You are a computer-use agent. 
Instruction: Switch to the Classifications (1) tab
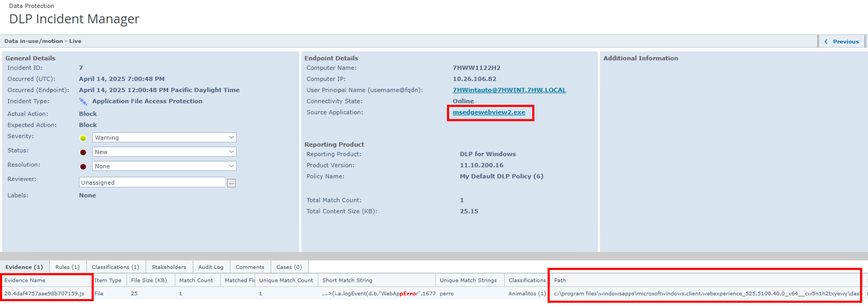115,267
